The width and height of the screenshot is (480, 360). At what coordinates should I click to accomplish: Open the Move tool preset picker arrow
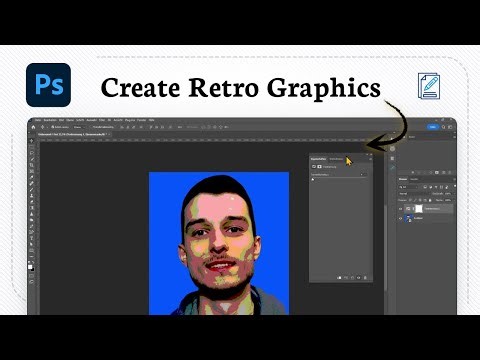tap(47, 127)
